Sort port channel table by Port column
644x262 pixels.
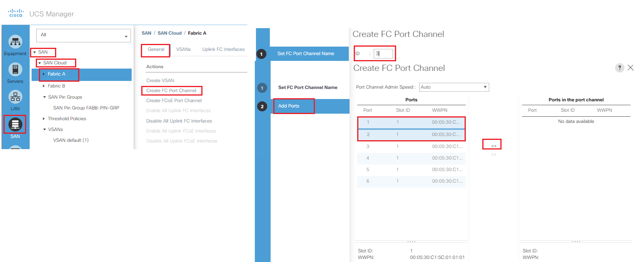[x=532, y=110]
